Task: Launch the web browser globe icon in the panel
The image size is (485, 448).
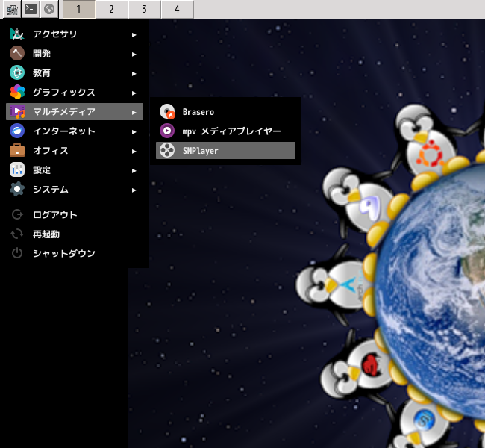Action: point(49,9)
